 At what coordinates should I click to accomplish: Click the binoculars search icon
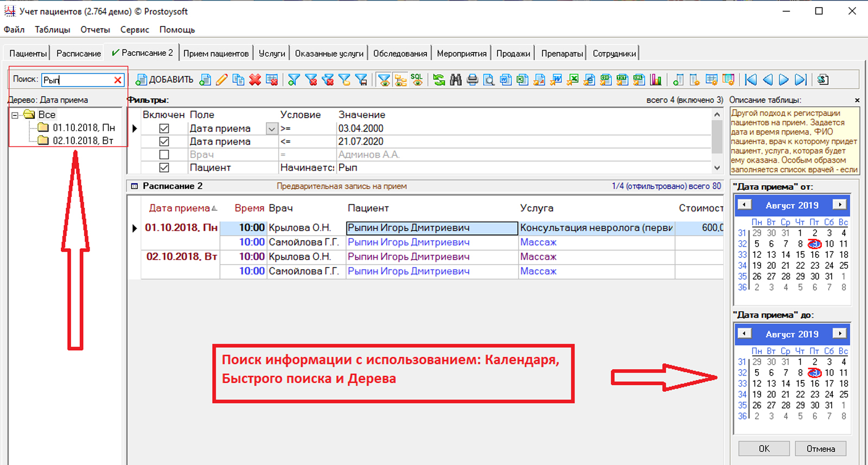456,80
